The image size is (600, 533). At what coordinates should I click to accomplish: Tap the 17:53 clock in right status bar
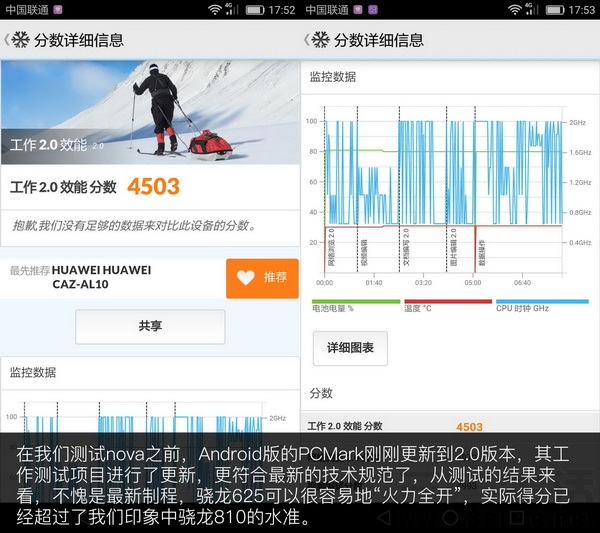[582, 10]
